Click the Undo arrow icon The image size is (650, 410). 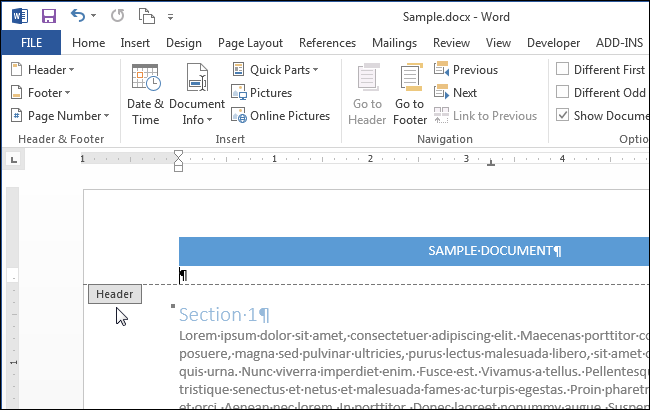click(78, 16)
